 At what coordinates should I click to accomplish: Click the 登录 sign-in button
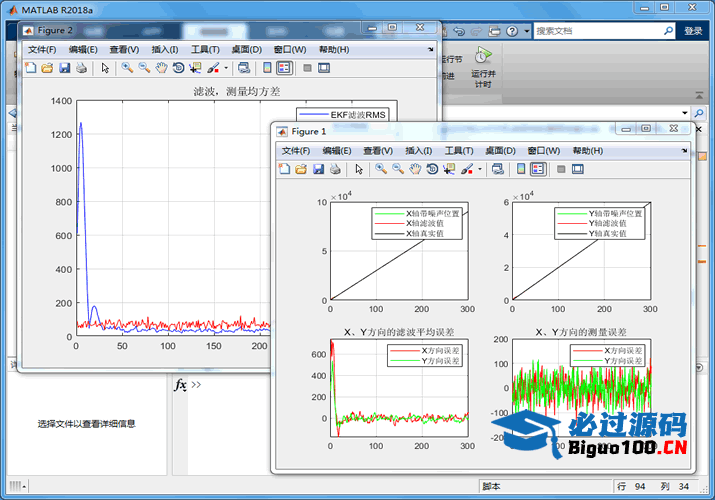694,31
